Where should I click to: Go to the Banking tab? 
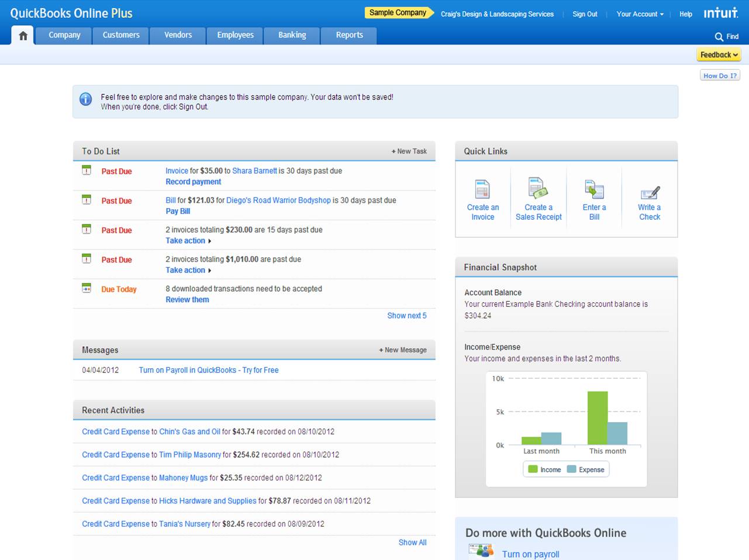pyautogui.click(x=292, y=36)
